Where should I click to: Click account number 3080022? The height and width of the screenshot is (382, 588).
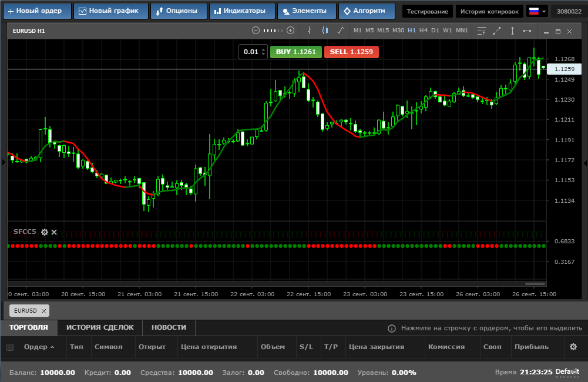pos(569,11)
